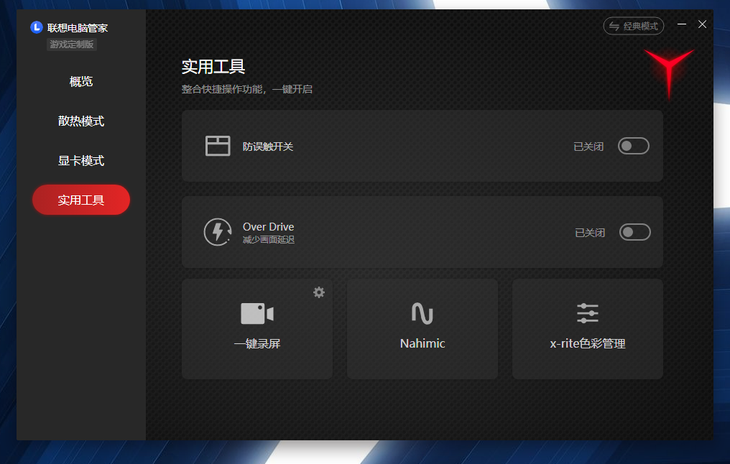The image size is (730, 464).
Task: Toggle the 防误触开关 switch on
Action: point(633,146)
